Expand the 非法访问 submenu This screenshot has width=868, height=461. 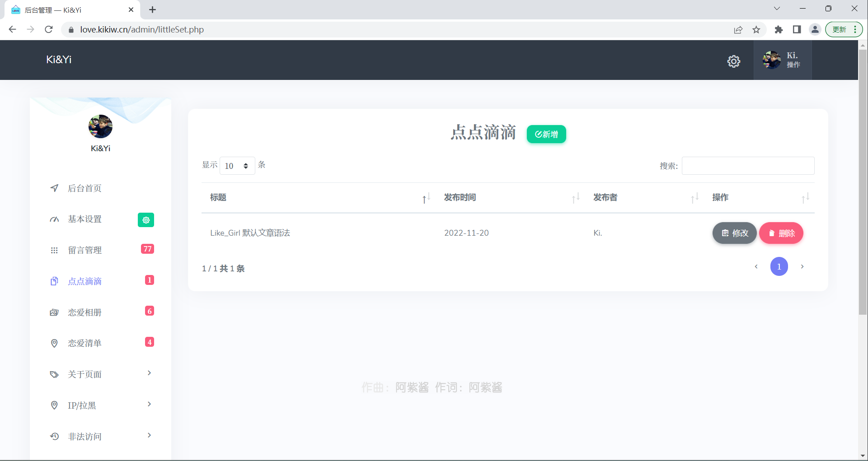(100, 437)
